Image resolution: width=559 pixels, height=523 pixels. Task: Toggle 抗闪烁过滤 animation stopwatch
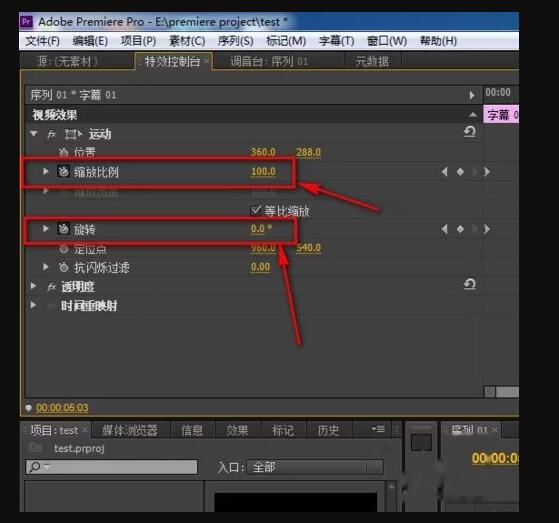coord(63,267)
